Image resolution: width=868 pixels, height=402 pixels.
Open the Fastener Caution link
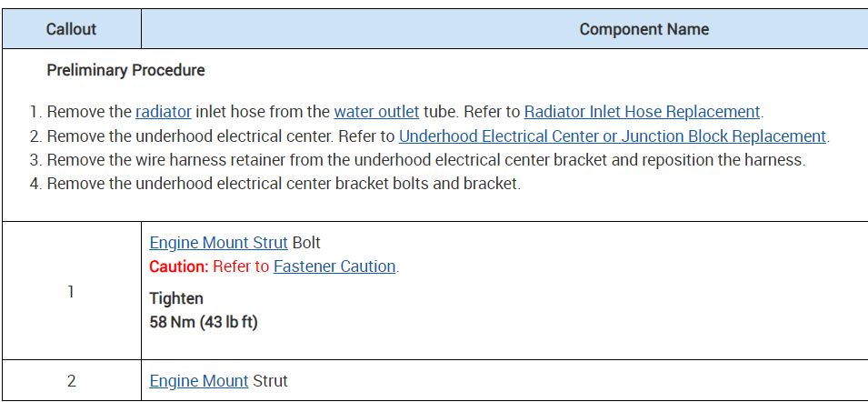[334, 266]
